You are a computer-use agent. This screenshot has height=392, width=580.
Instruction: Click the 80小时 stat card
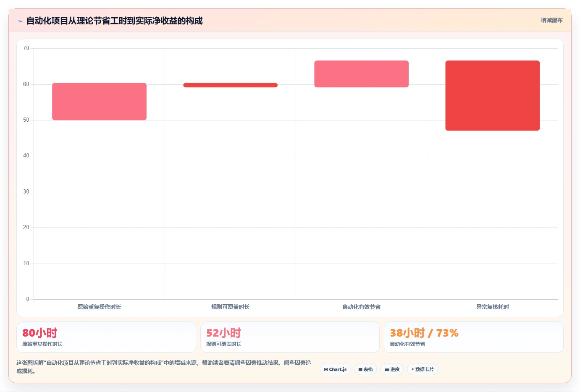pos(106,337)
